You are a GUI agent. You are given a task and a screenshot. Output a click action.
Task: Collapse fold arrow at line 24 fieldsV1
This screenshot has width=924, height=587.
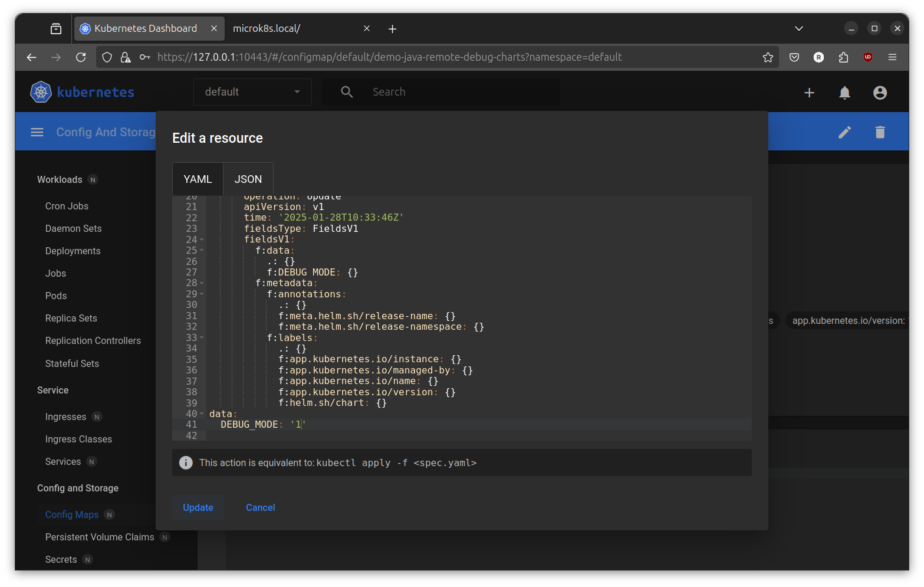[x=202, y=240]
